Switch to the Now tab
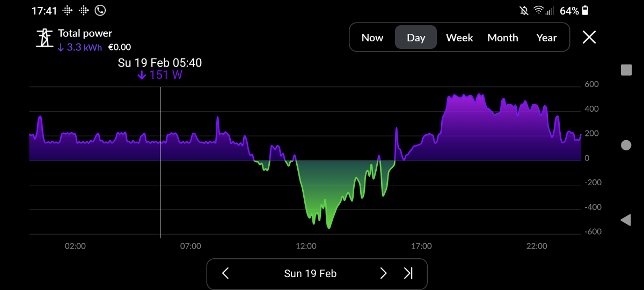644x290 pixels. tap(372, 38)
